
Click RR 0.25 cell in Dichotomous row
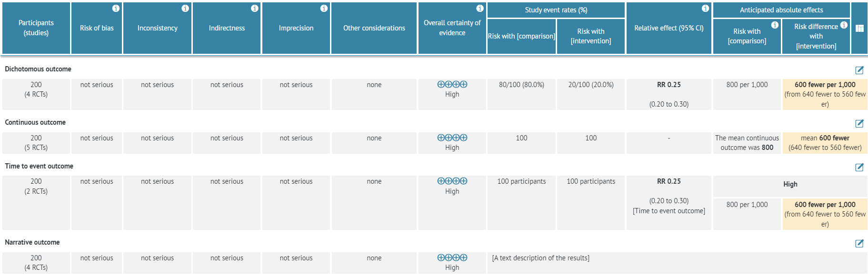click(x=669, y=94)
